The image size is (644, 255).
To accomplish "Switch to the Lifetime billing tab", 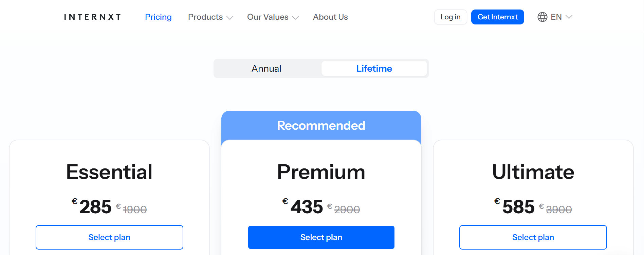I will pos(374,68).
